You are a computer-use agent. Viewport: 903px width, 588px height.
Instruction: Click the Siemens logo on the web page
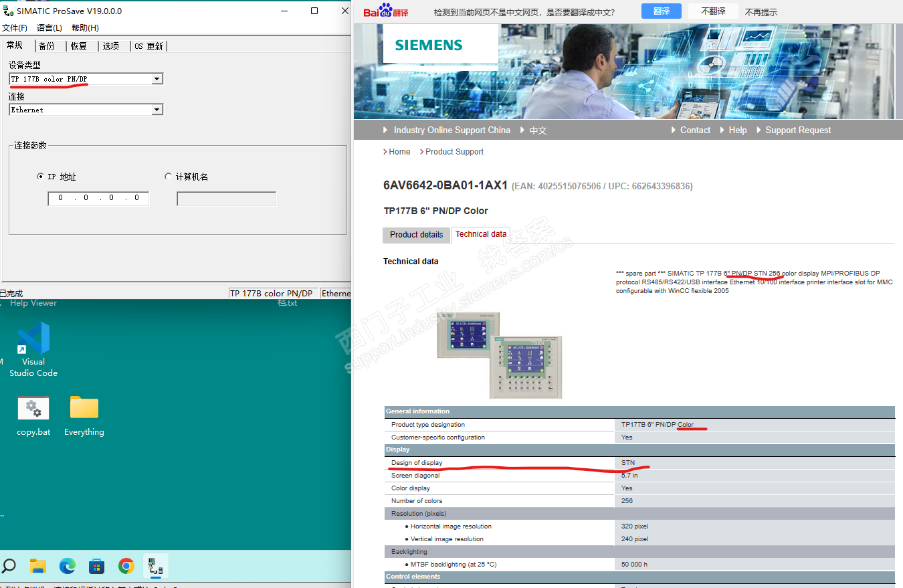point(429,45)
